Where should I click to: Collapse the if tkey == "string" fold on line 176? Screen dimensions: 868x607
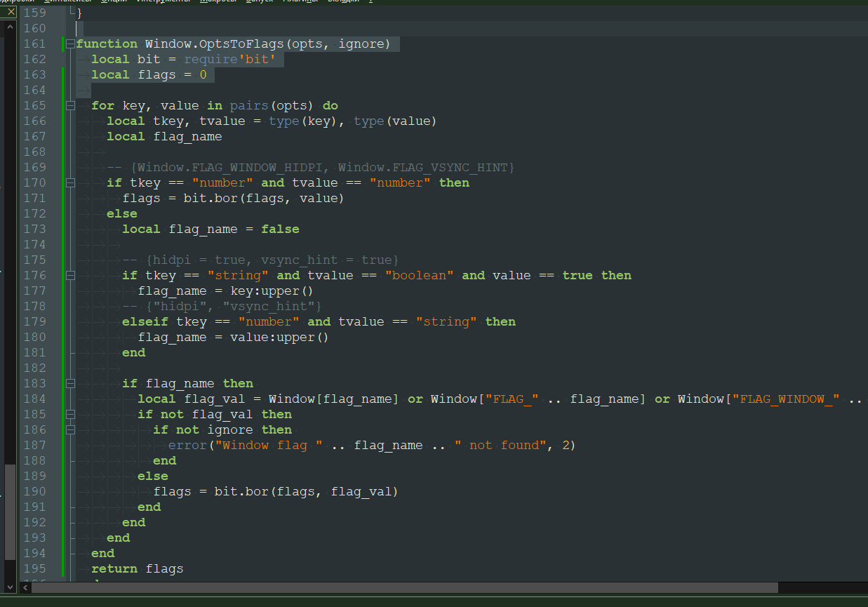tap(70, 275)
